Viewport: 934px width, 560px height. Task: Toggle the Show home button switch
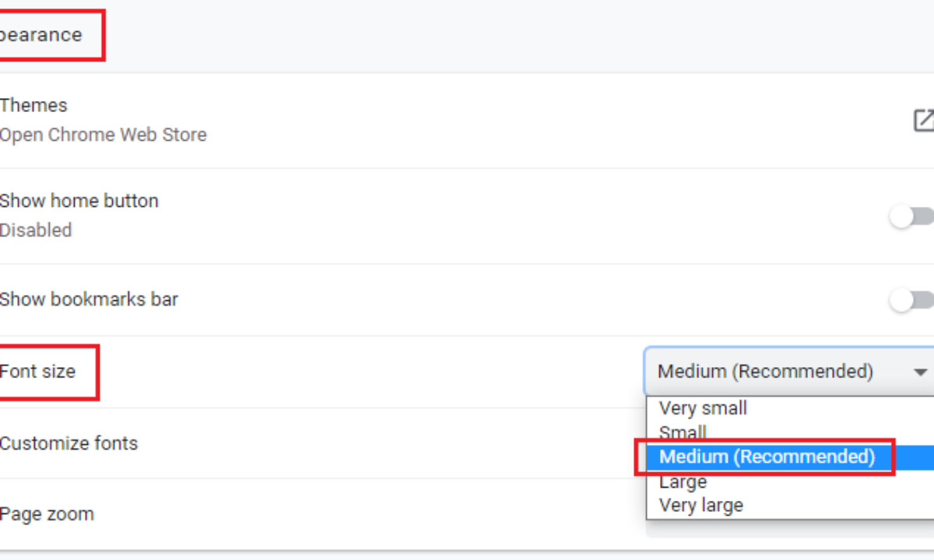912,217
